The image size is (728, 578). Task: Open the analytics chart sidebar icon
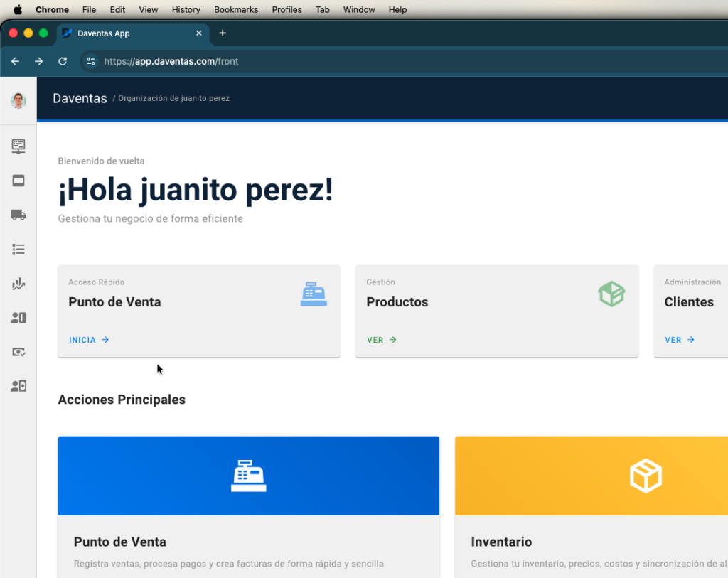coord(18,284)
